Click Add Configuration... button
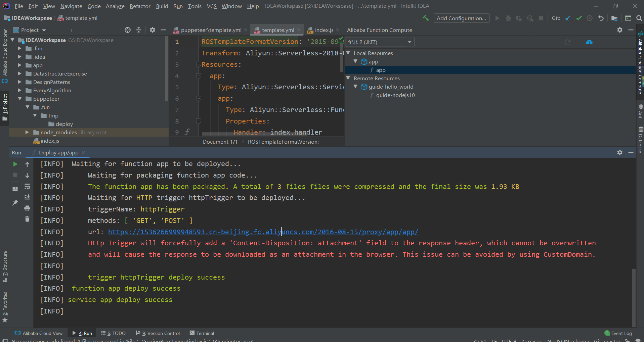 point(461,18)
